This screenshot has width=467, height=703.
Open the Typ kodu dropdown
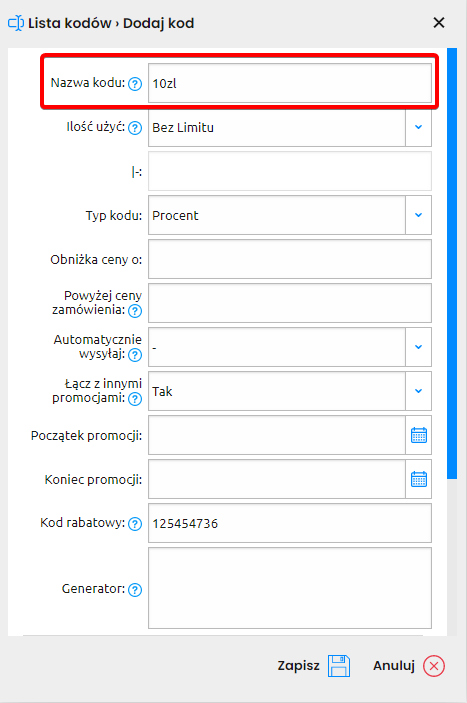click(x=419, y=215)
